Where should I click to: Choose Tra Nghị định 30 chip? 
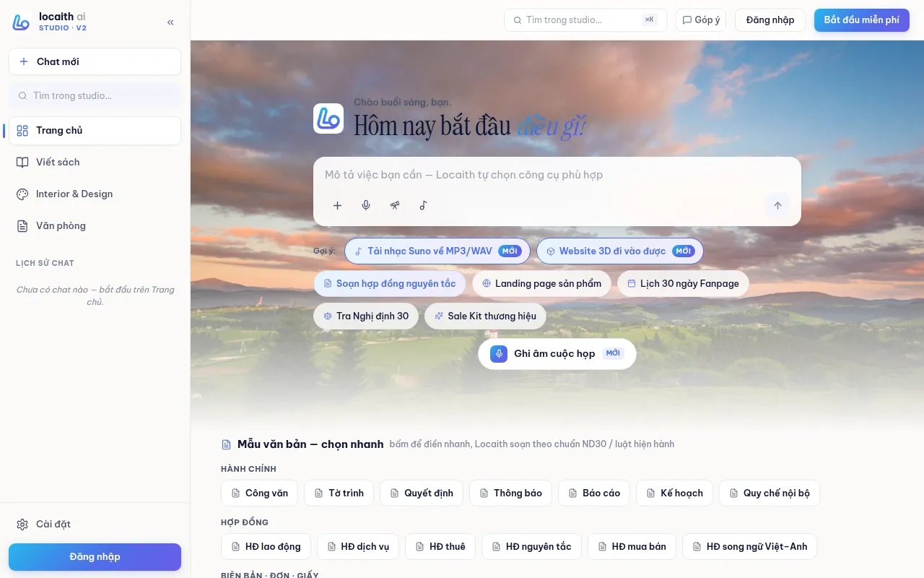tap(366, 316)
